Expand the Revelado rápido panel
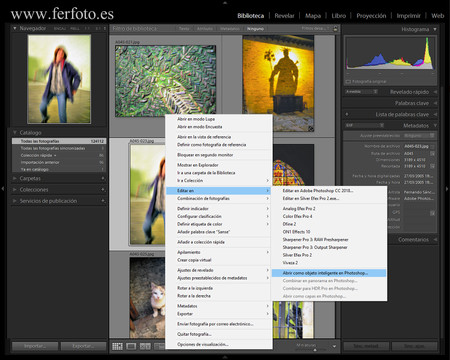This screenshot has width=450, height=360. [x=435, y=92]
